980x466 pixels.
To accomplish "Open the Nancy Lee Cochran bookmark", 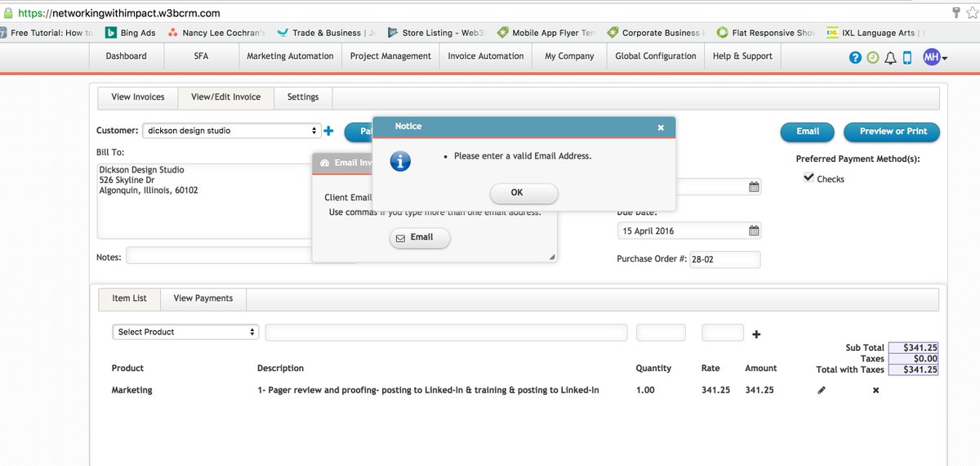I will pos(216,33).
